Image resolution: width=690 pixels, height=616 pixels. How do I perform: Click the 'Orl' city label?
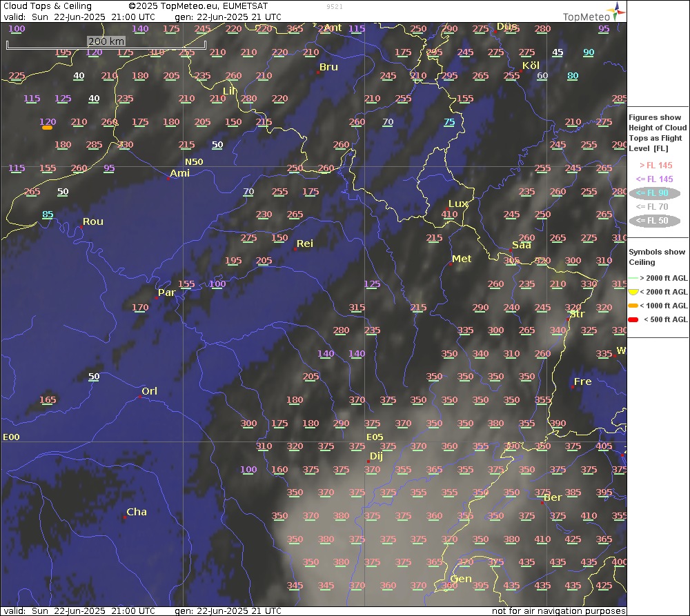[x=149, y=391]
